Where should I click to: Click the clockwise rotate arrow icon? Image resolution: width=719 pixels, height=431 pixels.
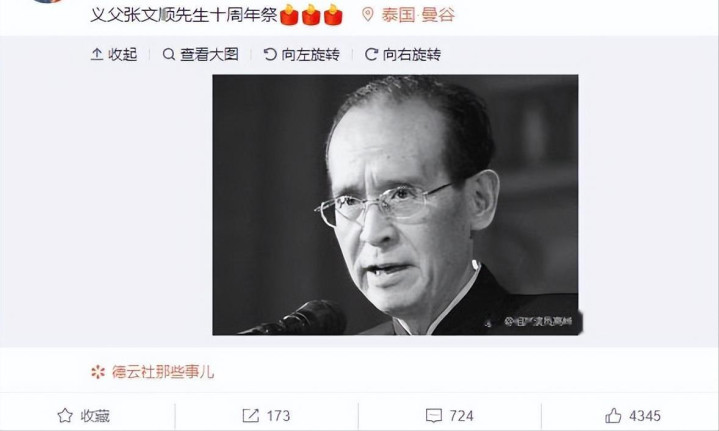point(371,55)
